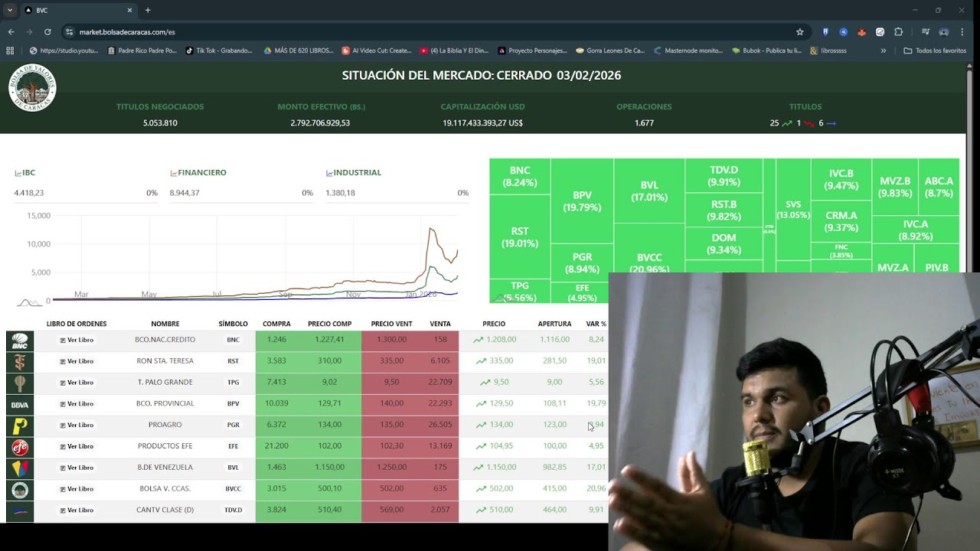Screen dimensions: 980x551
Task: Open the Chrome three-dot menu
Action: click(x=962, y=32)
